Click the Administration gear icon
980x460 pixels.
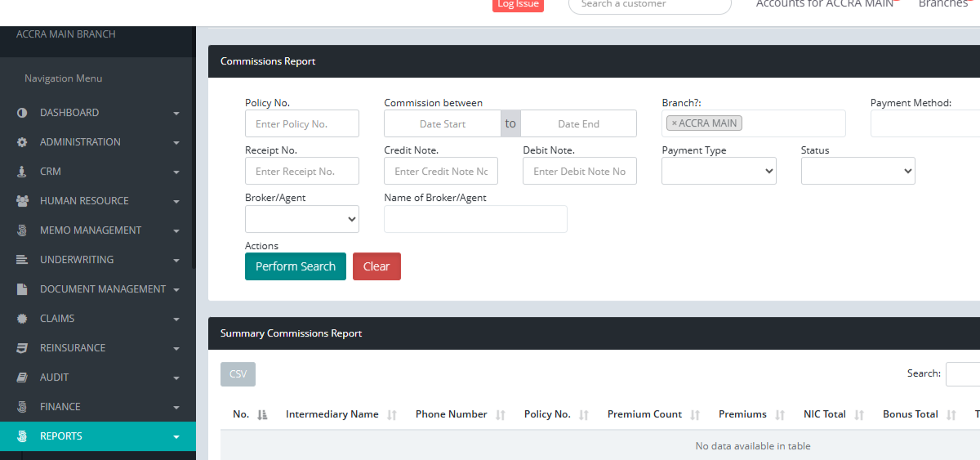[x=22, y=142]
